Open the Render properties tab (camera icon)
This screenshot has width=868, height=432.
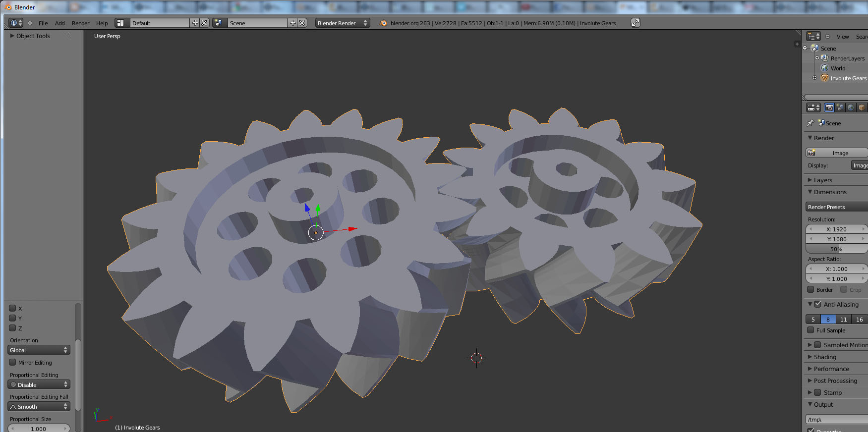[x=829, y=108]
